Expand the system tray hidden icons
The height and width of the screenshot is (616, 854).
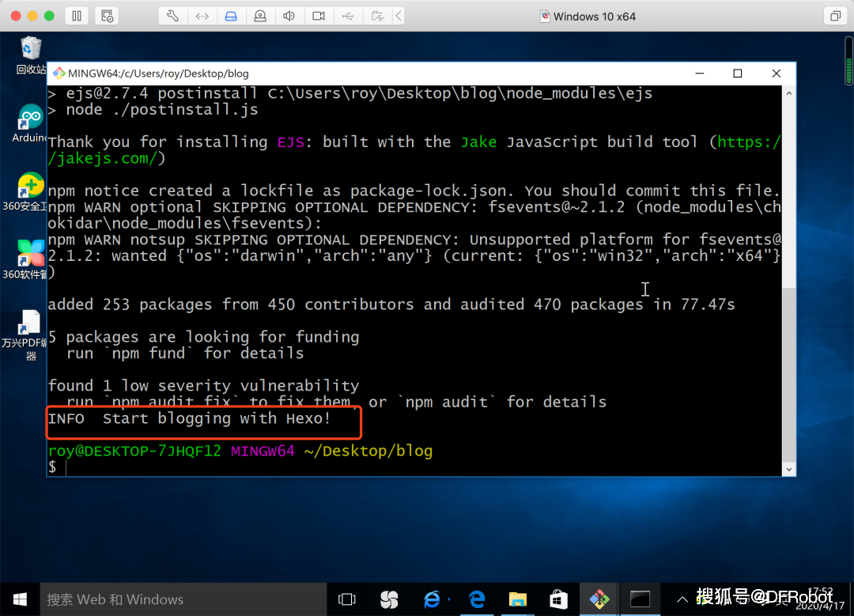click(x=682, y=599)
